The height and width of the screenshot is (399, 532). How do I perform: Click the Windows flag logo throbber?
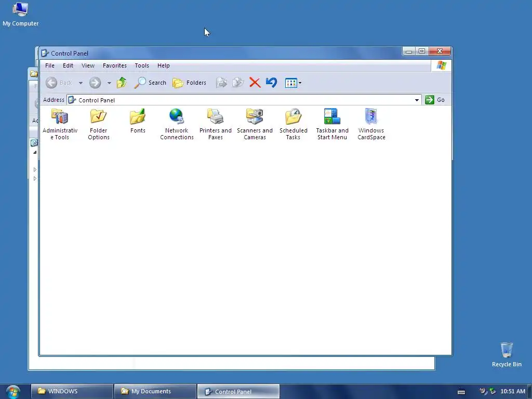442,65
